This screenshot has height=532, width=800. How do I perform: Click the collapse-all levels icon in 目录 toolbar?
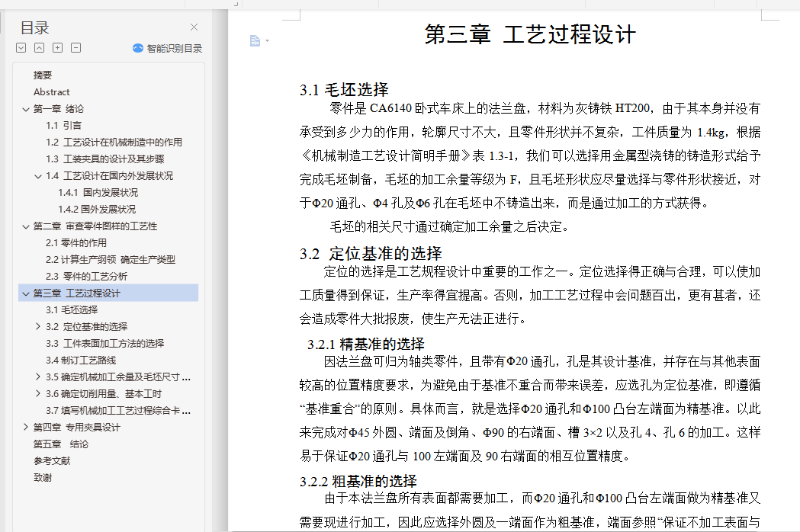coord(40,48)
